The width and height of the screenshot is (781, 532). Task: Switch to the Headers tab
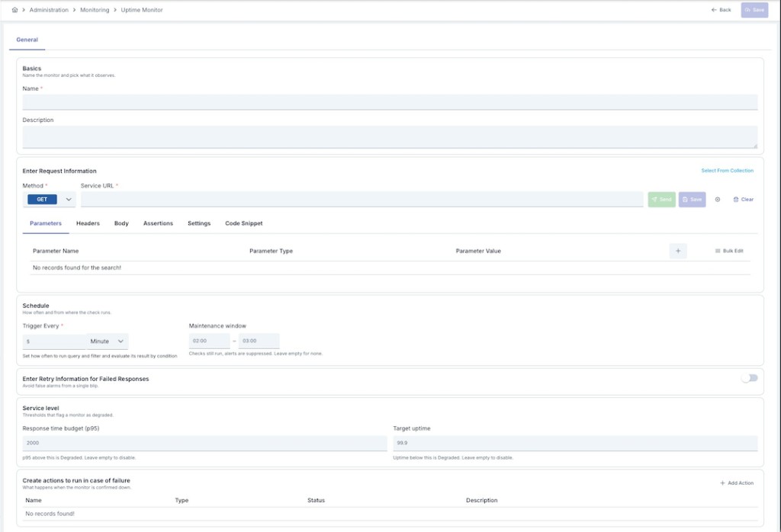(88, 223)
